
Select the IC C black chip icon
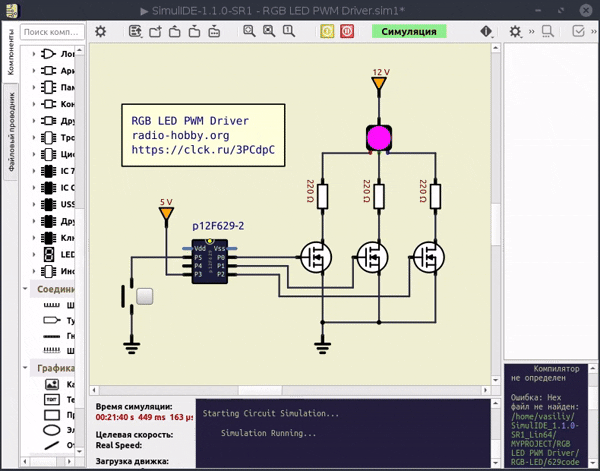pos(49,187)
